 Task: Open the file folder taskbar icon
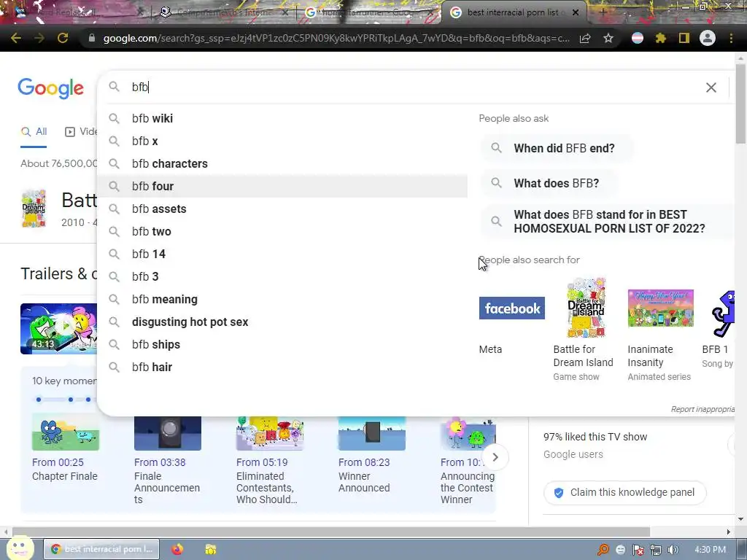210,550
